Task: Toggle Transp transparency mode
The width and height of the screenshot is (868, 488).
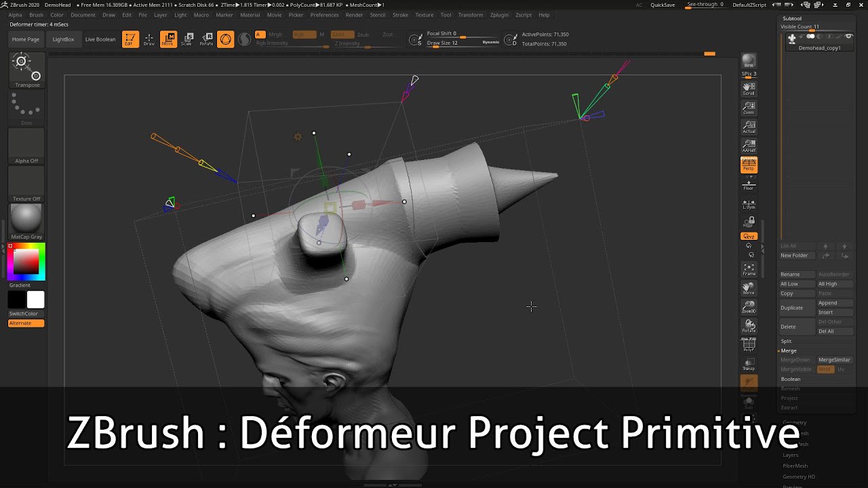Action: [x=749, y=364]
